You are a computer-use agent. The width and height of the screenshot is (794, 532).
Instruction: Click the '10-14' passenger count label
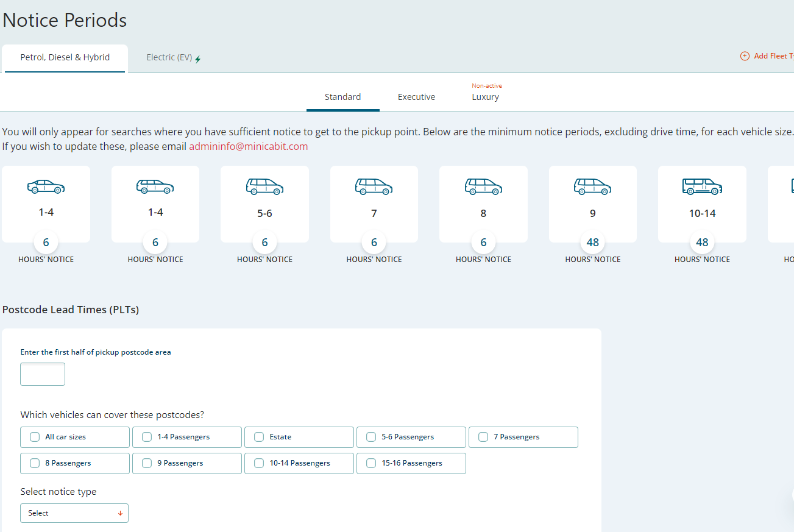(702, 213)
